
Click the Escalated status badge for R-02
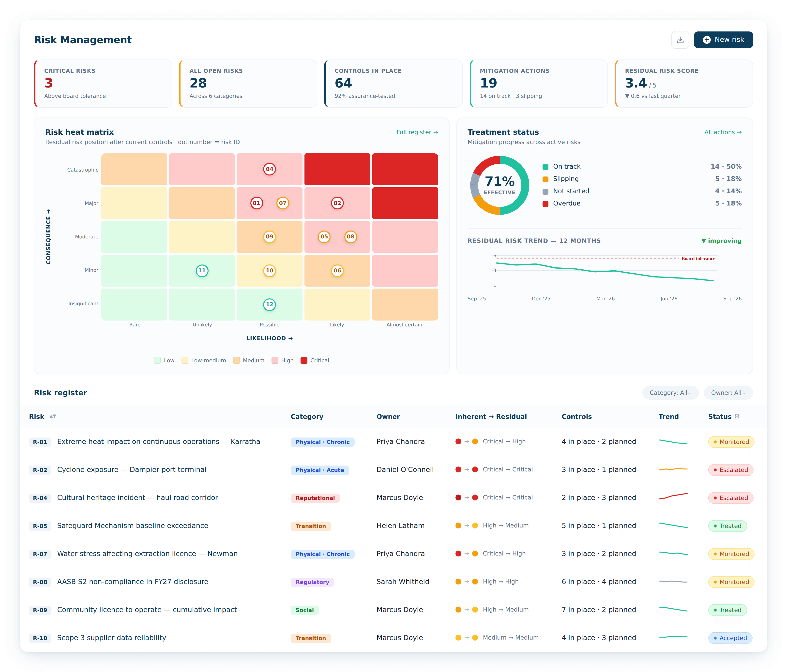[x=730, y=470]
